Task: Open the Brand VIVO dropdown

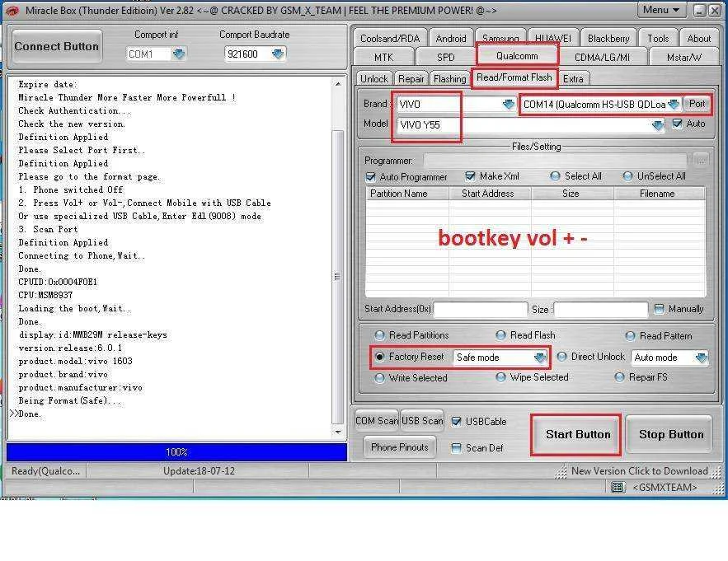Action: tap(509, 104)
